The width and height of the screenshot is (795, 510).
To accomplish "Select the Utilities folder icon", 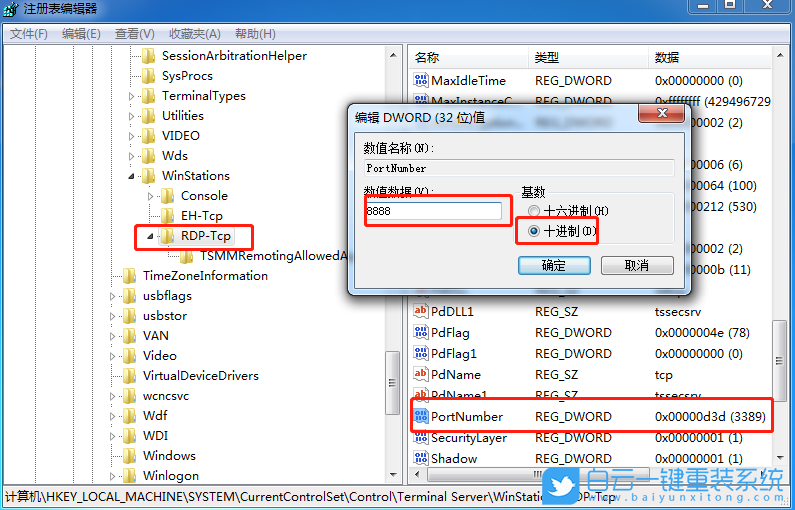I will (x=149, y=116).
